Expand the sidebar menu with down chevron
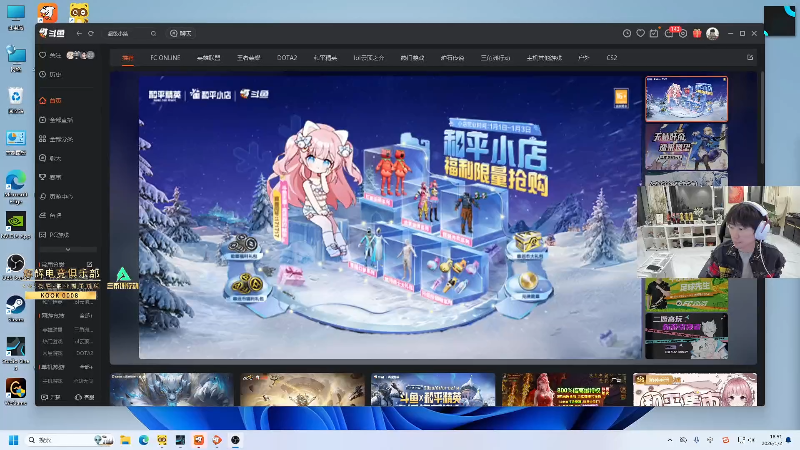The height and width of the screenshot is (450, 800). tap(68, 249)
